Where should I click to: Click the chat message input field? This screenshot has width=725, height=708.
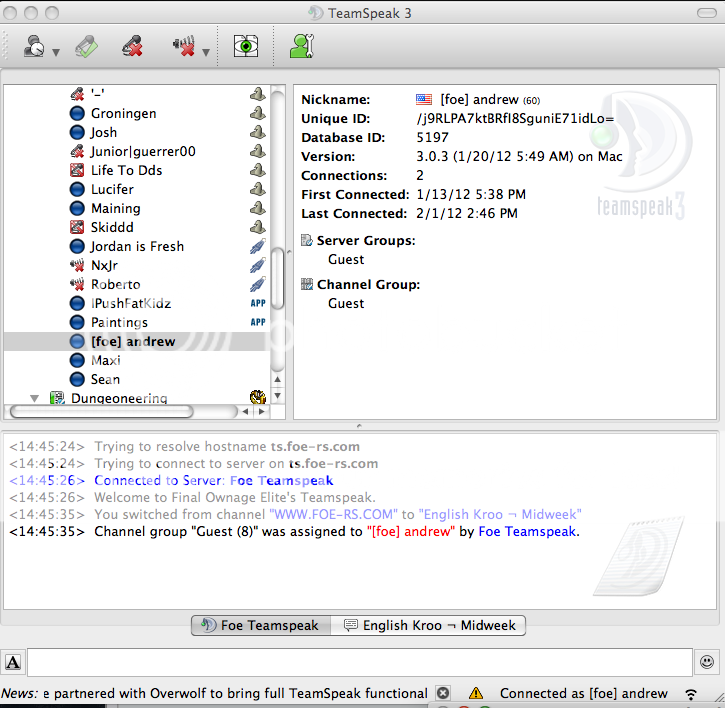click(x=360, y=662)
